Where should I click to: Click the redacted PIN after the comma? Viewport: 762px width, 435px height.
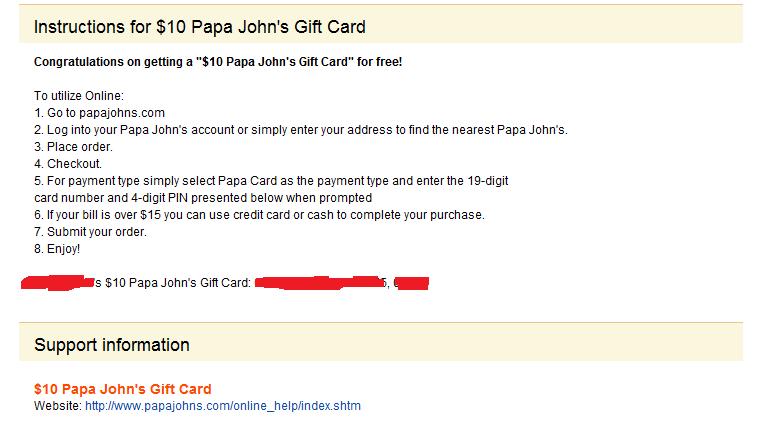click(413, 283)
